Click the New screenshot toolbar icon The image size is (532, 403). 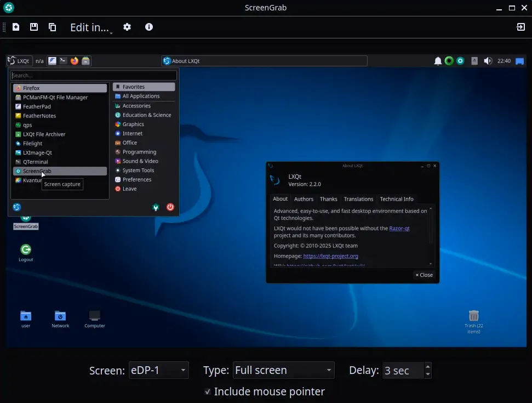[x=16, y=27]
